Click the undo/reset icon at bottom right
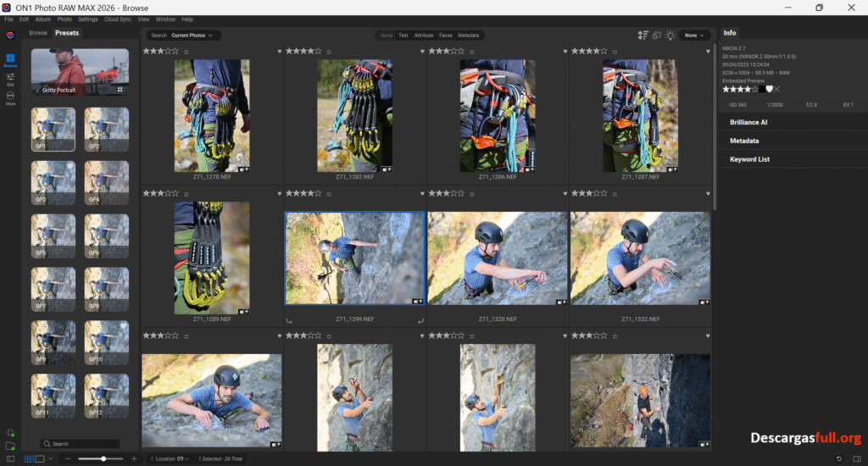This screenshot has width=868, height=466. click(x=838, y=459)
